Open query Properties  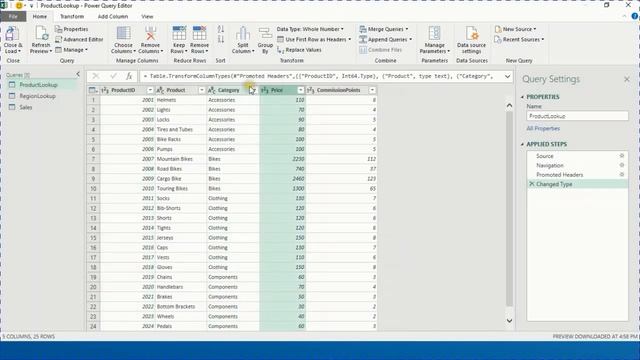point(71,29)
